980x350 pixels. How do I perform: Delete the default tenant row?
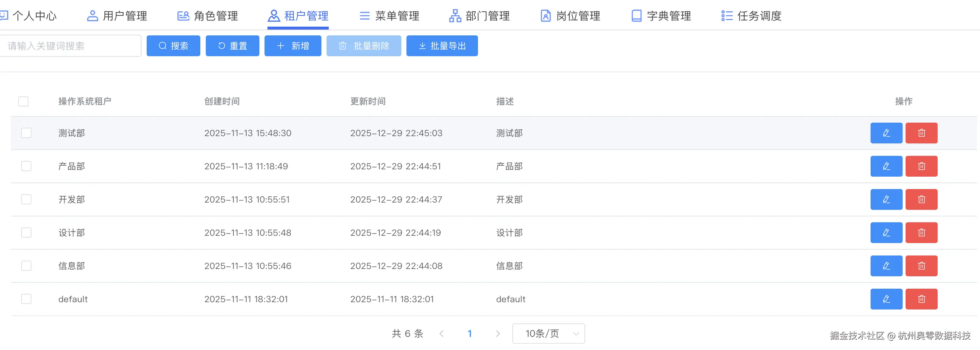point(921,299)
